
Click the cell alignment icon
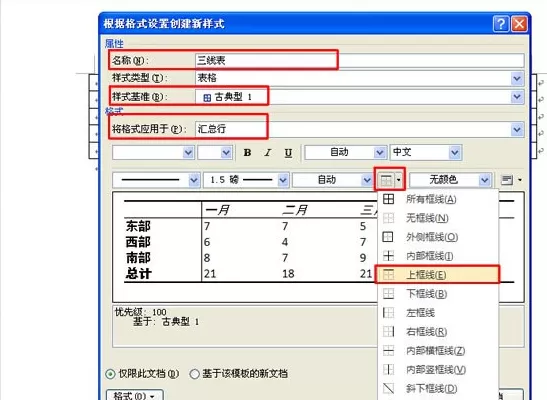click(x=507, y=180)
